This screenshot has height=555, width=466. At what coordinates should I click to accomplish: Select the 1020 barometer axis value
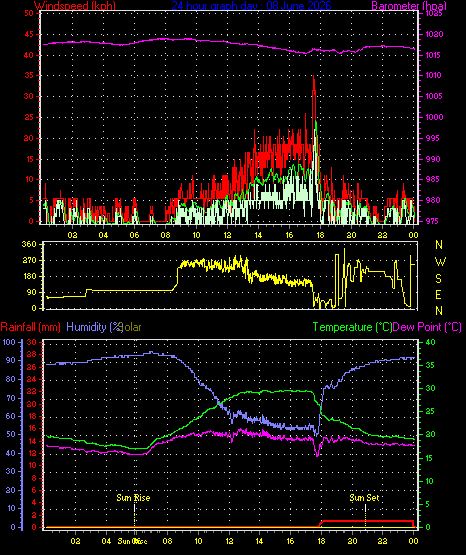click(x=434, y=34)
